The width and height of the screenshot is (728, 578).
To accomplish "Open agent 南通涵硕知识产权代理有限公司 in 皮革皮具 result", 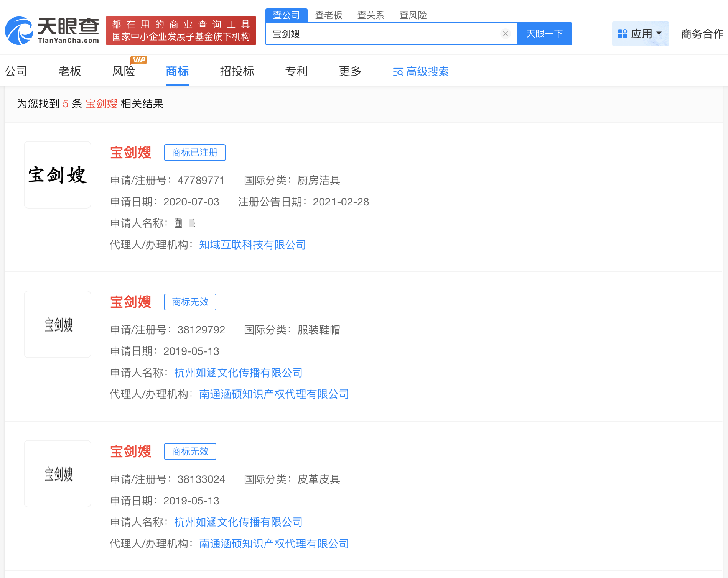I will point(274,544).
